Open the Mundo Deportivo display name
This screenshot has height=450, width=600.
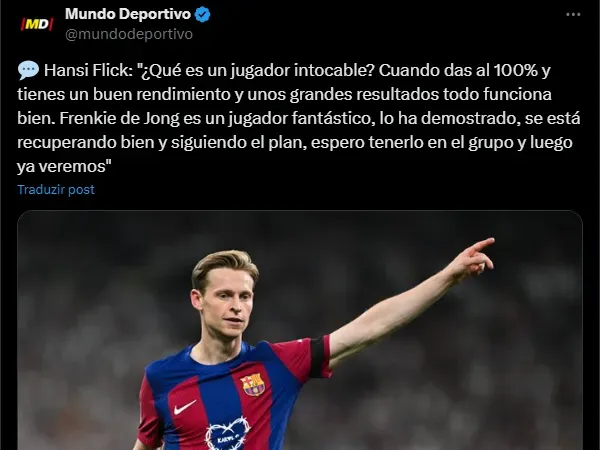coord(128,14)
